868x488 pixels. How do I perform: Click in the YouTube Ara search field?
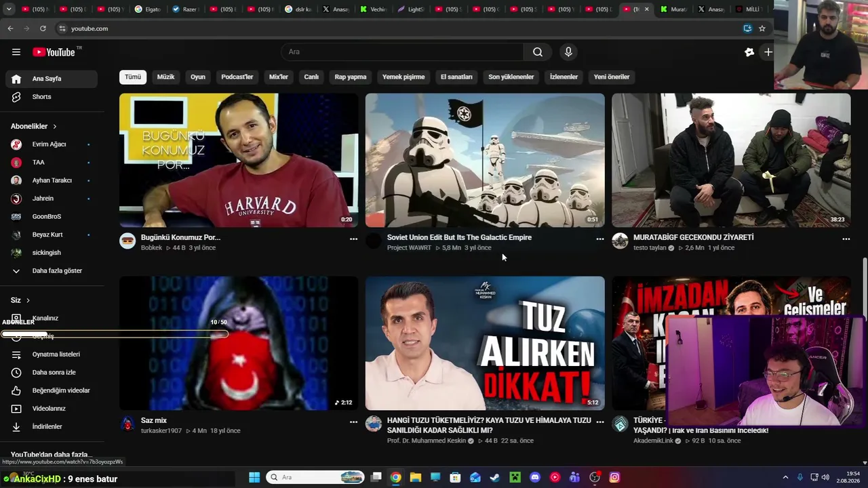coord(402,52)
